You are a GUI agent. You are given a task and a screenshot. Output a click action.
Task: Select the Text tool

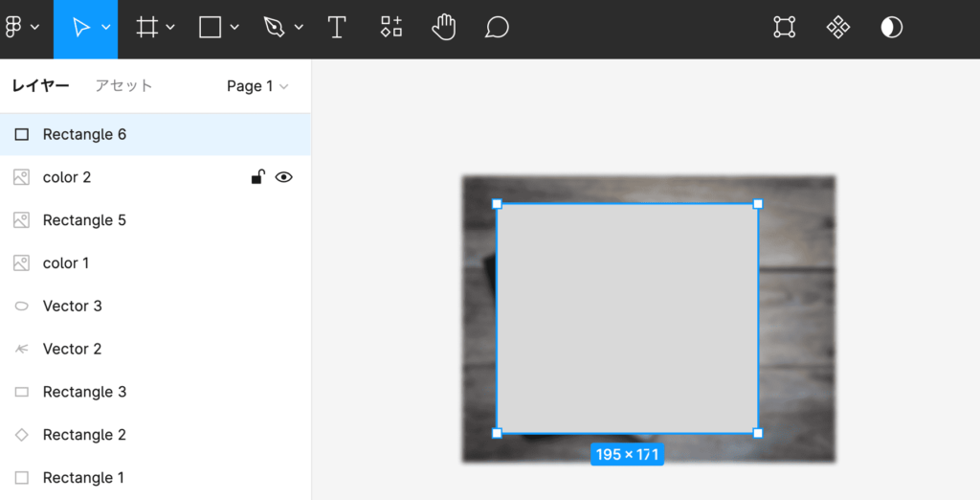(x=337, y=28)
